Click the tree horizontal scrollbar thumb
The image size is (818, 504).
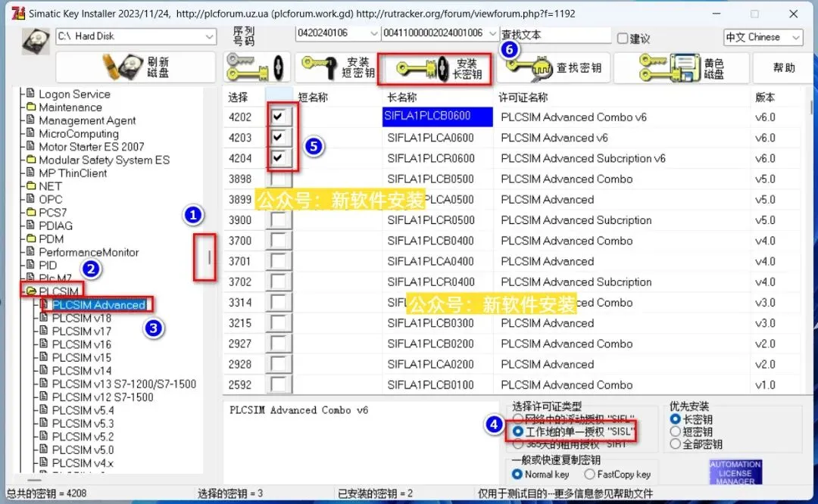(x=34, y=480)
